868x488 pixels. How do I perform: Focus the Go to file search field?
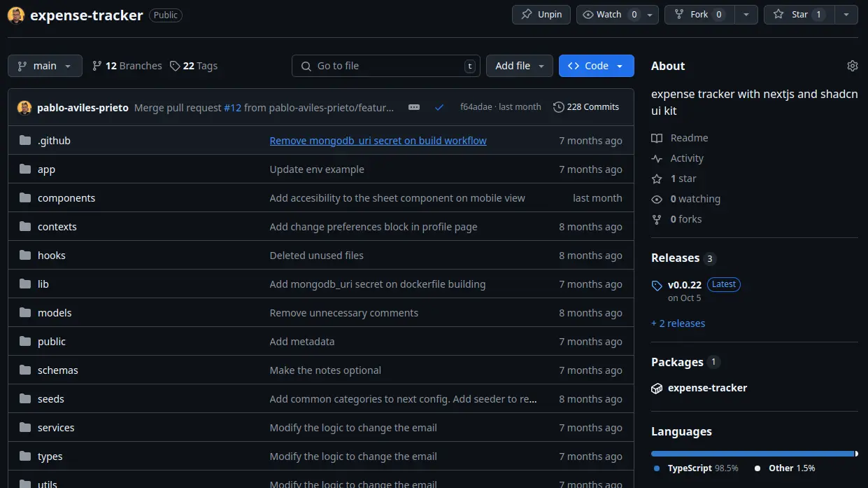point(385,66)
